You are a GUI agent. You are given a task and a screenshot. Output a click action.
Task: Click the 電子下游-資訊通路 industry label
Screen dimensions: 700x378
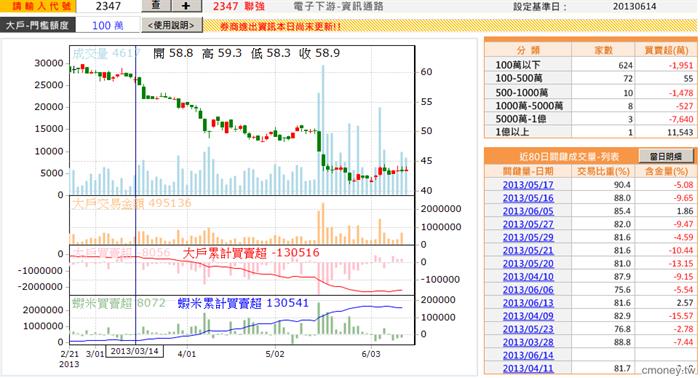click(x=338, y=6)
